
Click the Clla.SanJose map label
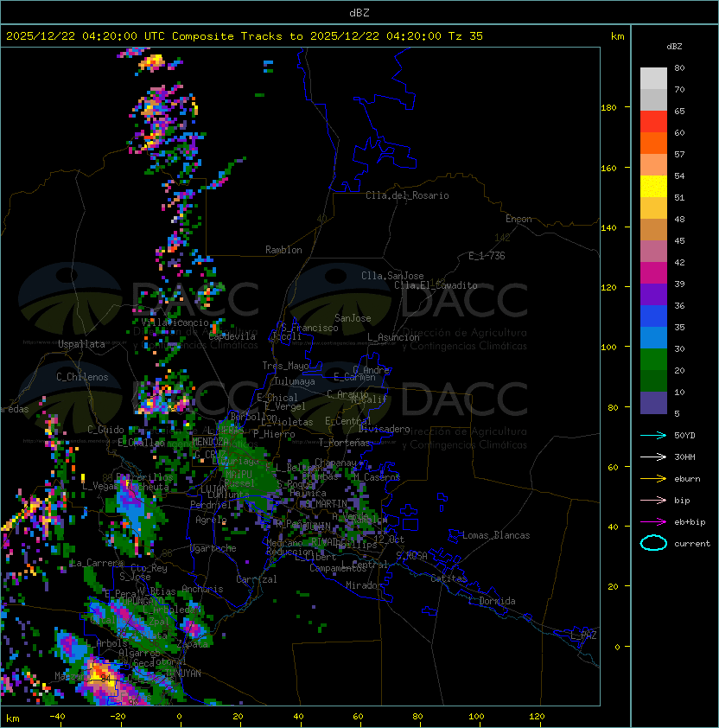pos(392,276)
